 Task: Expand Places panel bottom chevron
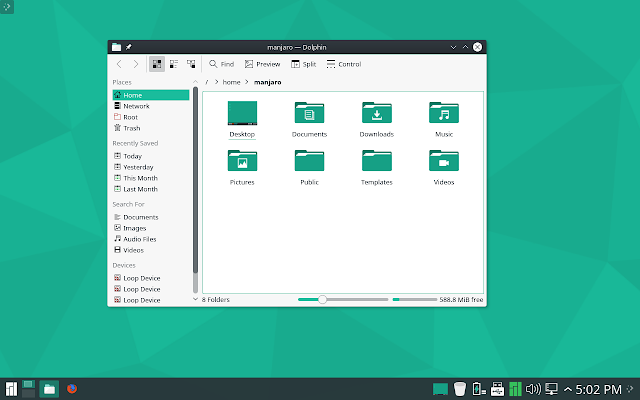pyautogui.click(x=195, y=299)
